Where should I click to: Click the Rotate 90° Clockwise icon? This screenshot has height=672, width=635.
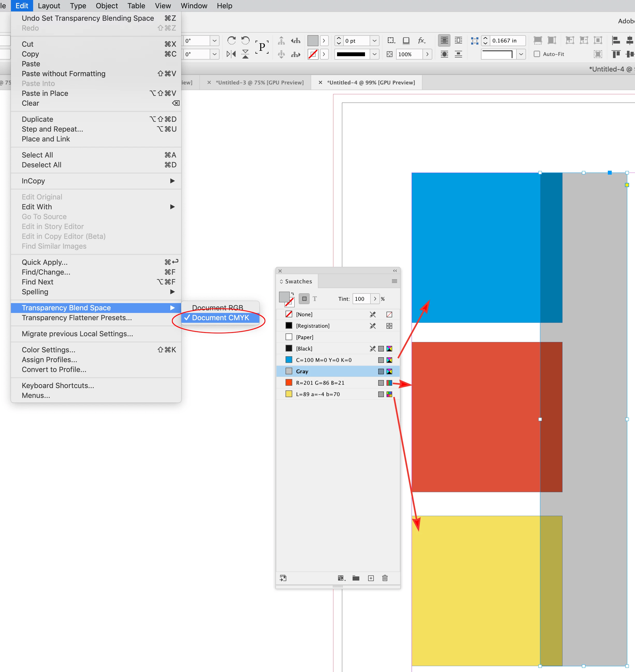(x=231, y=41)
